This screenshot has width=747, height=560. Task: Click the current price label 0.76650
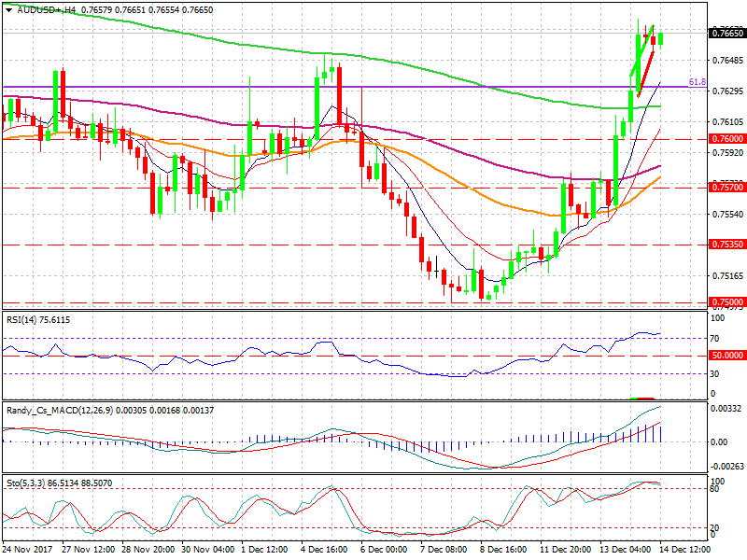tap(727, 34)
